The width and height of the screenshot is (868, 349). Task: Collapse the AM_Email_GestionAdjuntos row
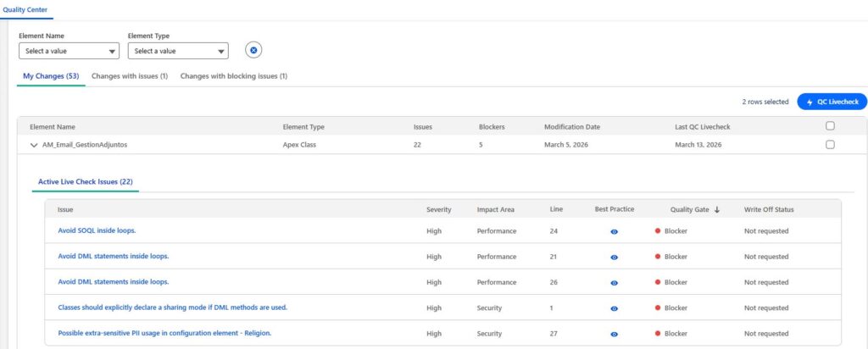click(x=34, y=145)
